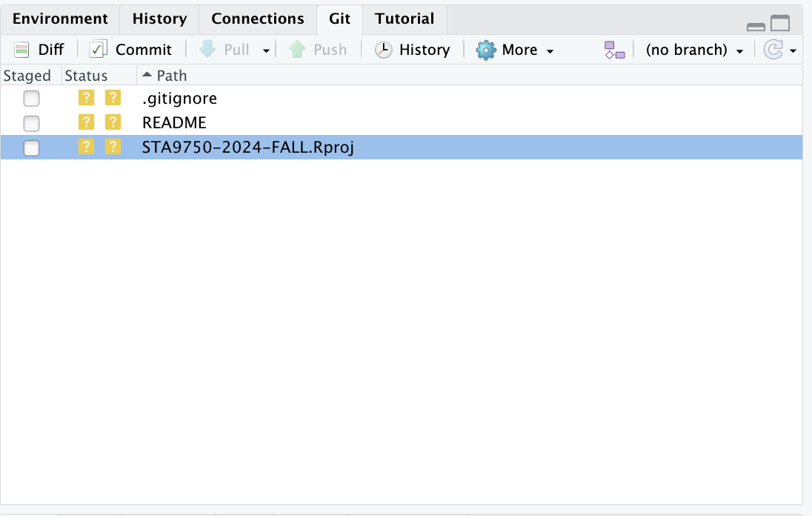Image resolution: width=812 pixels, height=516 pixels.
Task: Open commit History with clock icon
Action: [413, 50]
